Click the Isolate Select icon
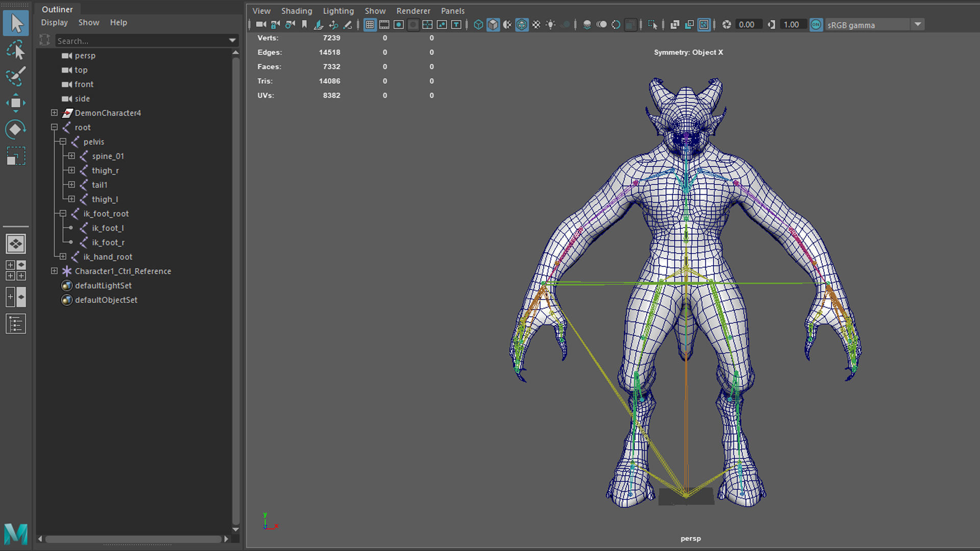The image size is (980, 551). [x=652, y=24]
